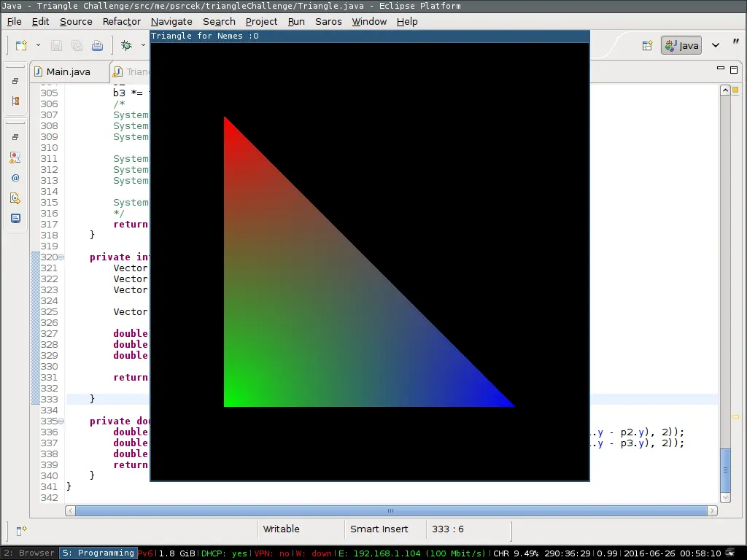Viewport: 747px width, 560px height.
Task: Expand the debug launch dropdown arrow
Action: point(143,45)
